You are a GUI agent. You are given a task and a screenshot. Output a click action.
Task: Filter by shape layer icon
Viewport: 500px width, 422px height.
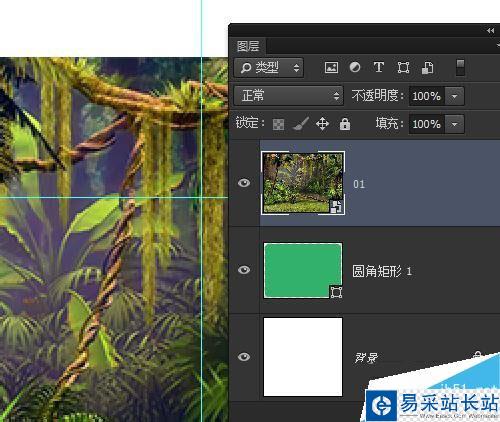click(x=403, y=68)
